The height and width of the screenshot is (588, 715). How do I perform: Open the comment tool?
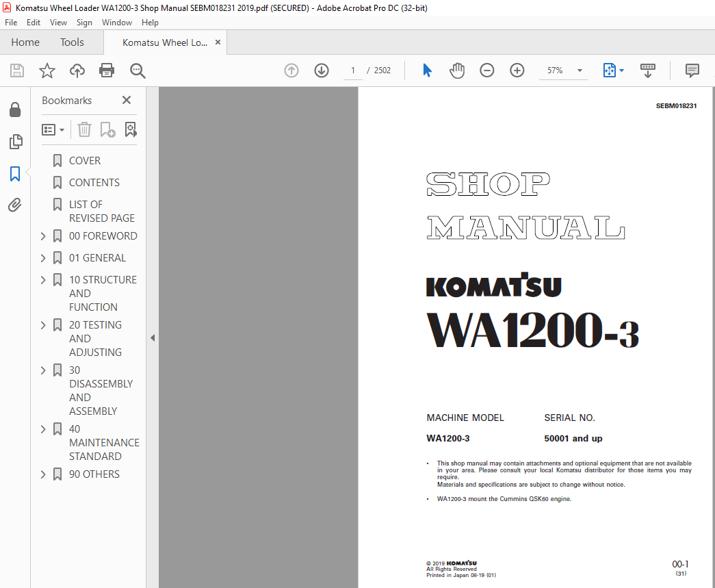pyautogui.click(x=692, y=71)
